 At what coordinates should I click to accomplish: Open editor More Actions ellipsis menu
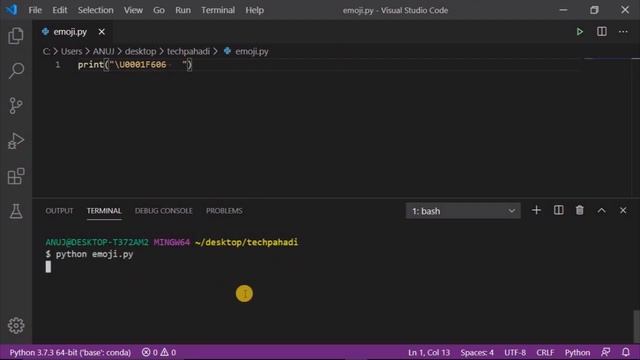(623, 32)
